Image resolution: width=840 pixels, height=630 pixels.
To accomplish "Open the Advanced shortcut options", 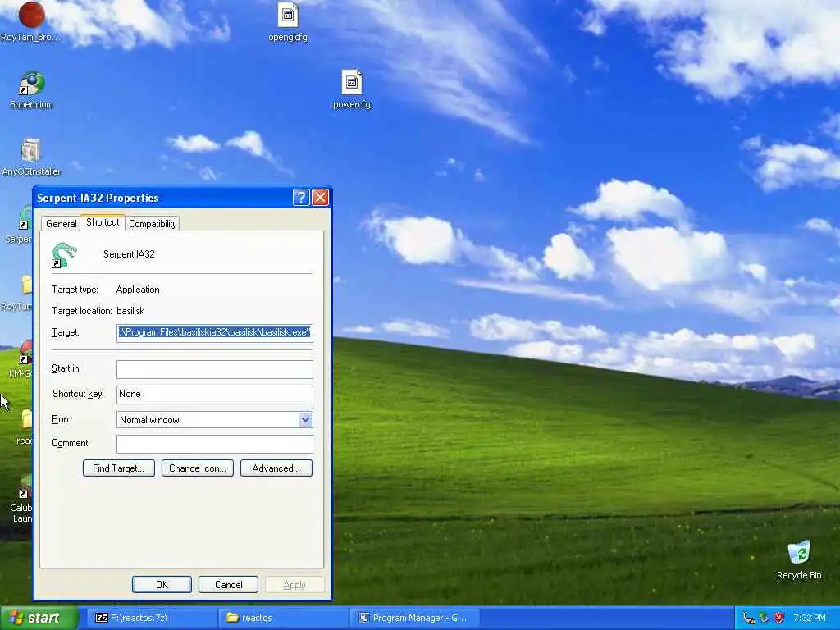I will [276, 468].
